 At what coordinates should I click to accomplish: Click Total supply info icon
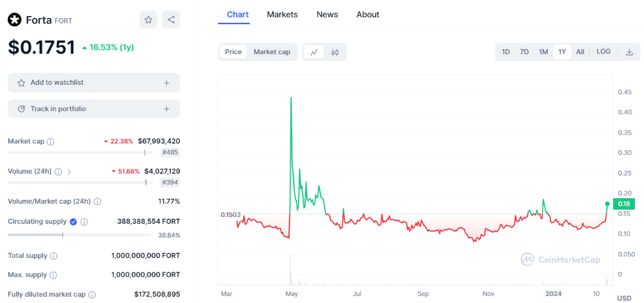pyautogui.click(x=53, y=256)
